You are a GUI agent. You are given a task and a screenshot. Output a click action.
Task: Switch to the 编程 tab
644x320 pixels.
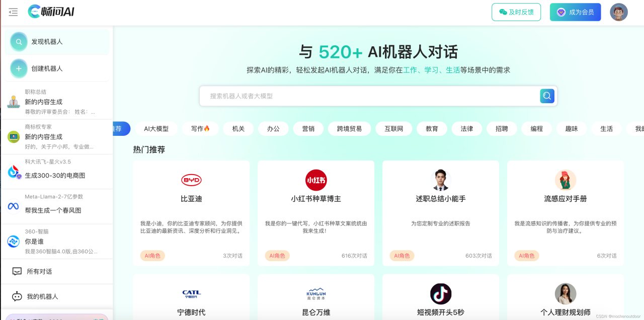pos(537,129)
